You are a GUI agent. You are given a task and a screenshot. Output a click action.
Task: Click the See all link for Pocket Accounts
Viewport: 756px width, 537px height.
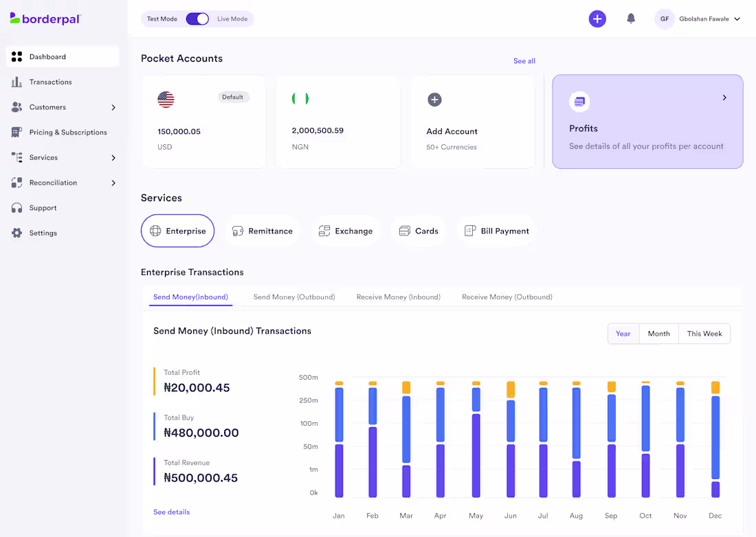[524, 61]
